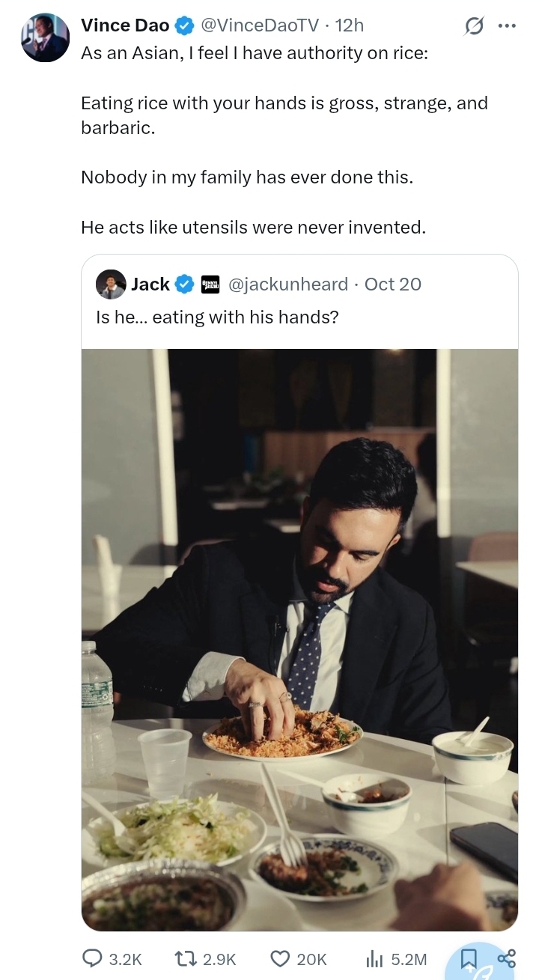Reply to the post with 3.2K comments
Screen dimensions: 539x980
[x=93, y=958]
